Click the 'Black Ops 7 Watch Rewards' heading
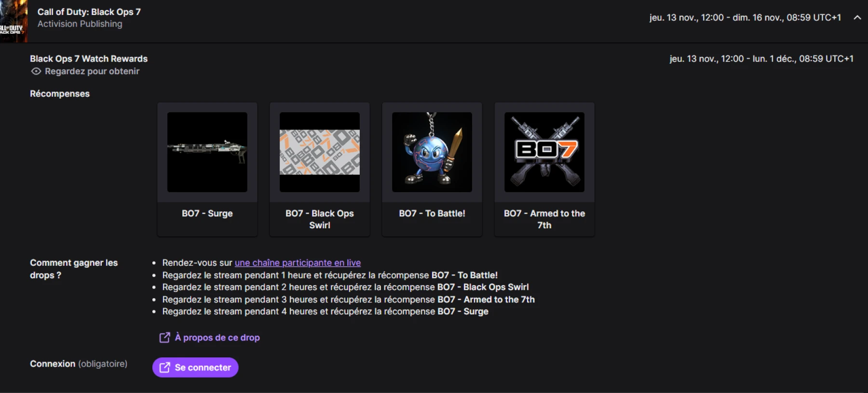Image resolution: width=868 pixels, height=393 pixels. pos(89,59)
